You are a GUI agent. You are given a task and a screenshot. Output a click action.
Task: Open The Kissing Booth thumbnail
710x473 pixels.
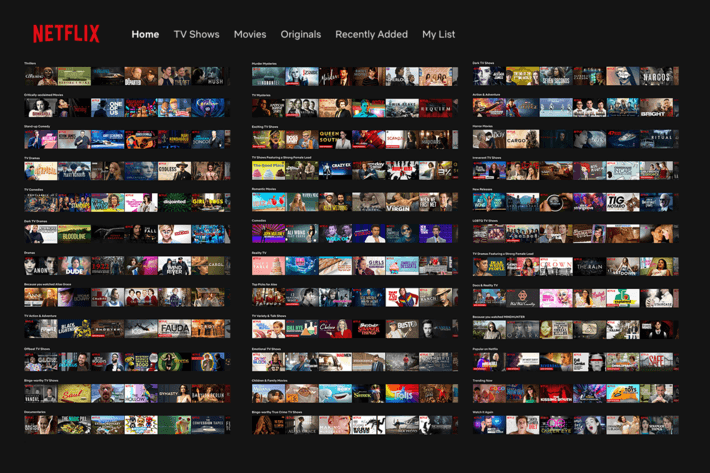(x=556, y=393)
